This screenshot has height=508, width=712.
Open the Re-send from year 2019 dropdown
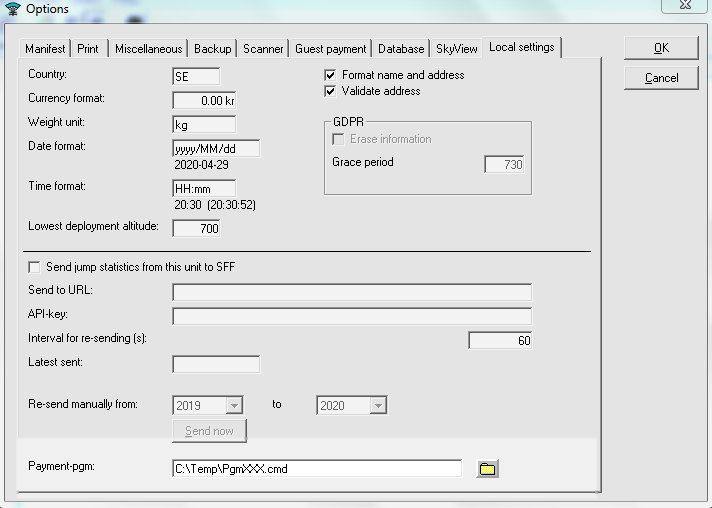tap(234, 405)
